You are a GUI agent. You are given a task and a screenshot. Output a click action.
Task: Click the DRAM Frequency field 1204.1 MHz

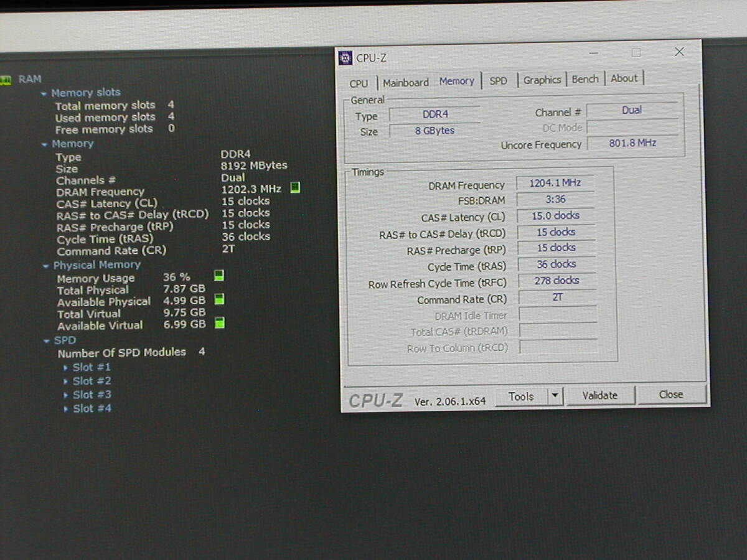pos(555,183)
